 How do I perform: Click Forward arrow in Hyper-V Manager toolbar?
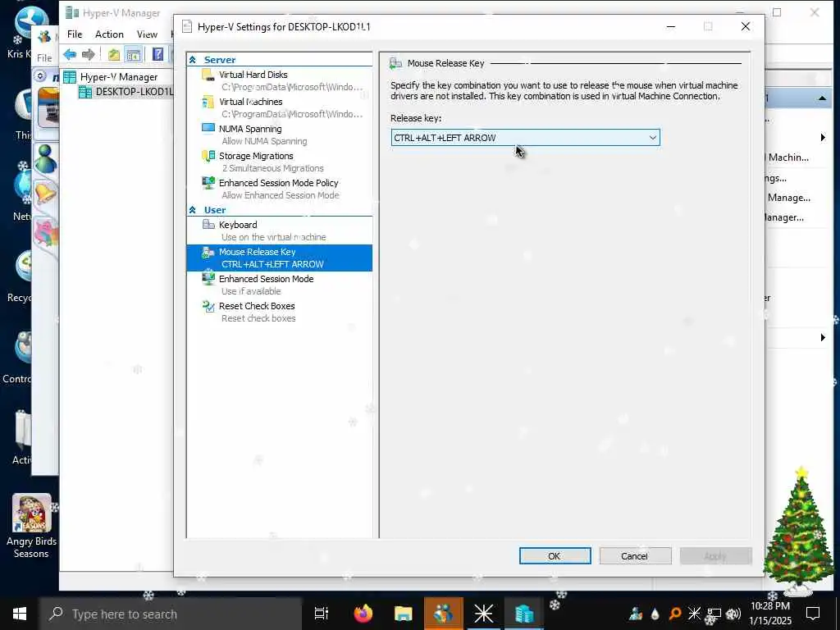click(89, 54)
